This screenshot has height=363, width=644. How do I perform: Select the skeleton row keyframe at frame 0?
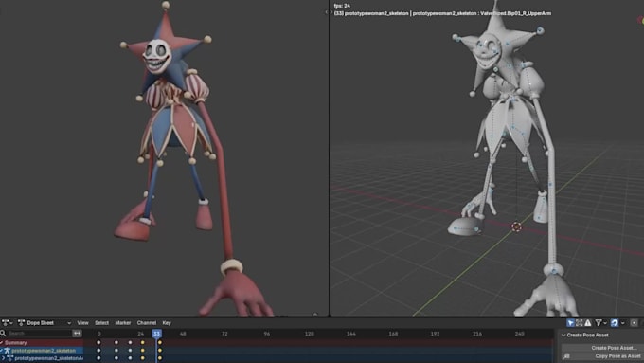point(98,351)
